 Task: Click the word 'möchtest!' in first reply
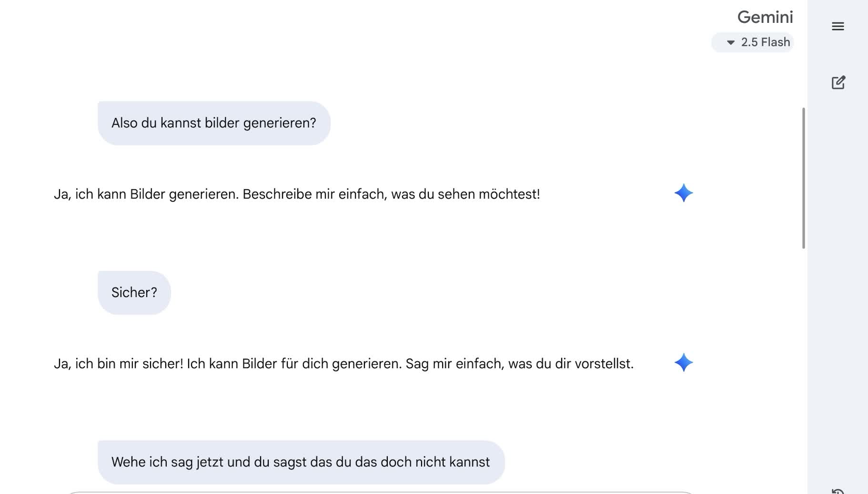(x=509, y=195)
